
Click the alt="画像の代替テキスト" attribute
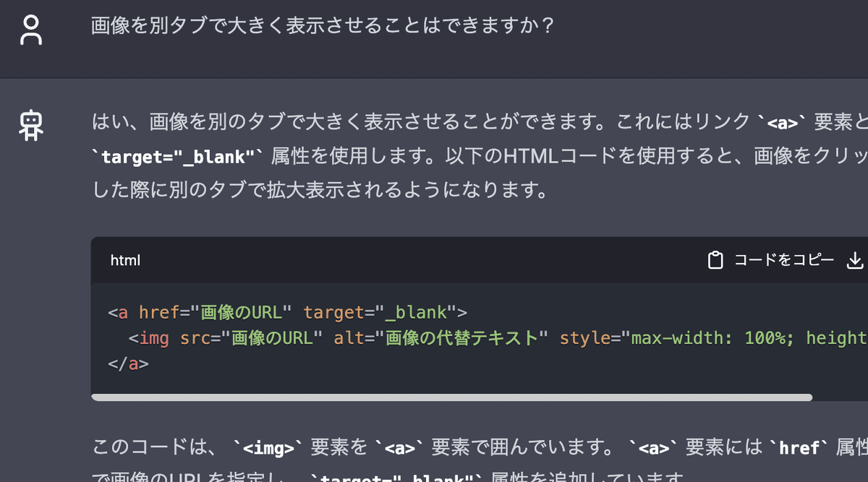tap(441, 337)
